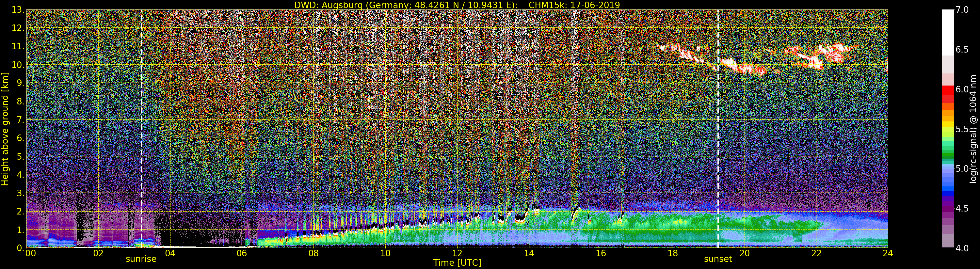Viewport: 980px width, 269px height.
Task: Click the colorbar '4.0' value label
Action: pos(962,248)
